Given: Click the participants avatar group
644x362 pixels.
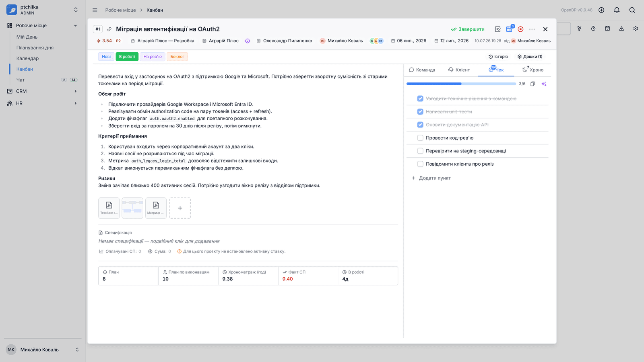Looking at the screenshot, I should click(377, 41).
